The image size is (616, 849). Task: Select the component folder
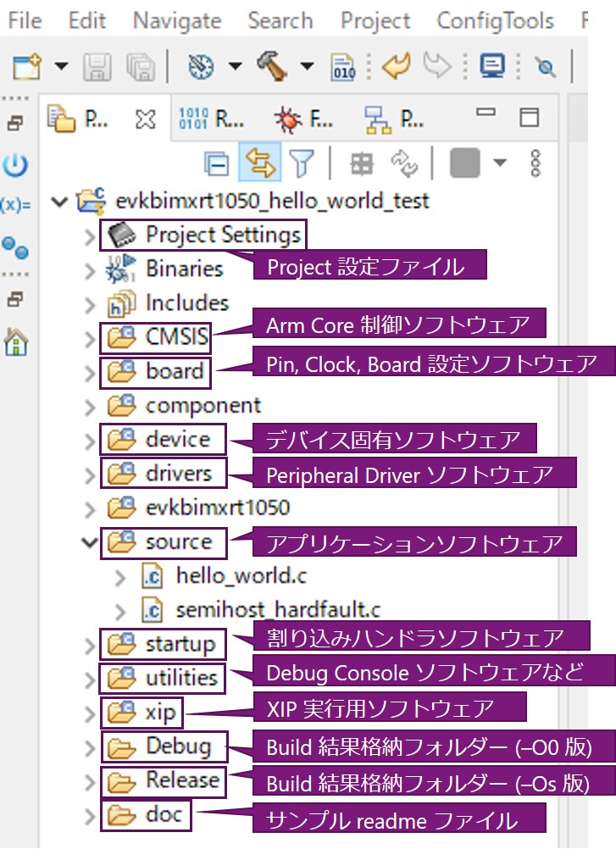pos(184,406)
